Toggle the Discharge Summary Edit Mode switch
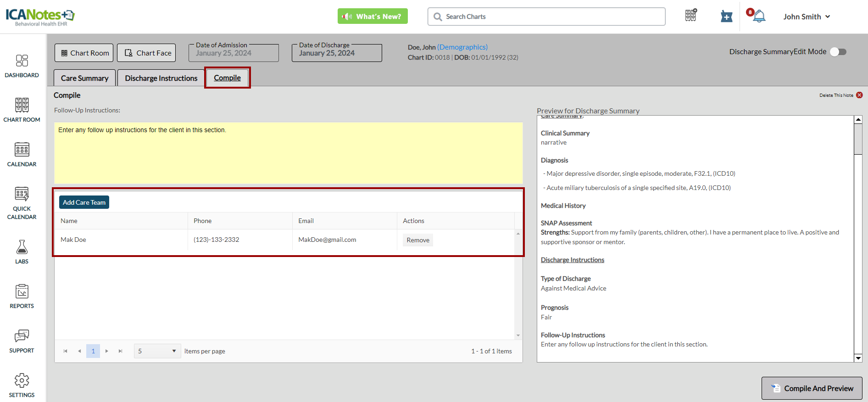The width and height of the screenshot is (868, 402). coord(838,52)
